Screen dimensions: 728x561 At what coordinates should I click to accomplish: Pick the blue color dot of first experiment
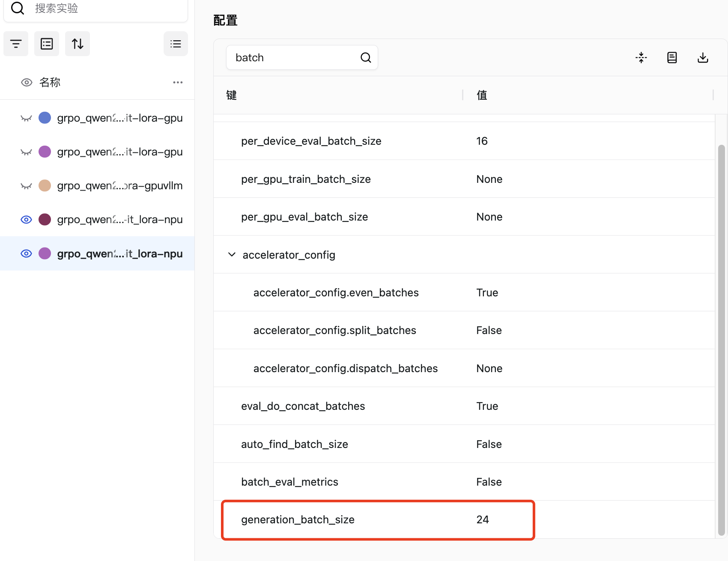pos(45,118)
